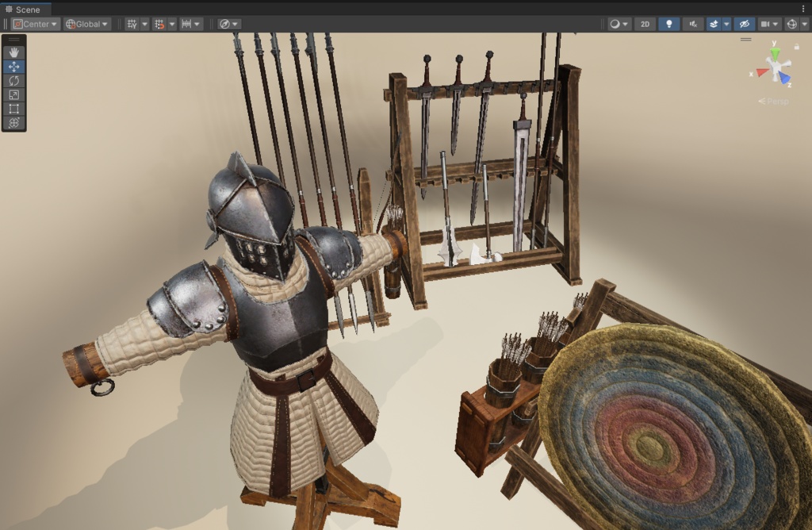Screen dimensions: 812x530
Task: Toggle scene lighting bulb
Action: click(x=668, y=24)
